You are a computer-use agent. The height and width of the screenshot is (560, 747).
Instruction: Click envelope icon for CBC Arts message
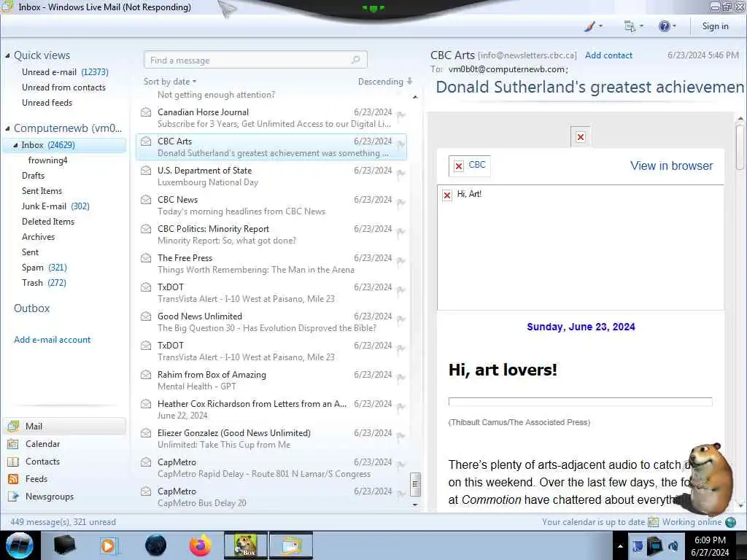[x=146, y=141]
